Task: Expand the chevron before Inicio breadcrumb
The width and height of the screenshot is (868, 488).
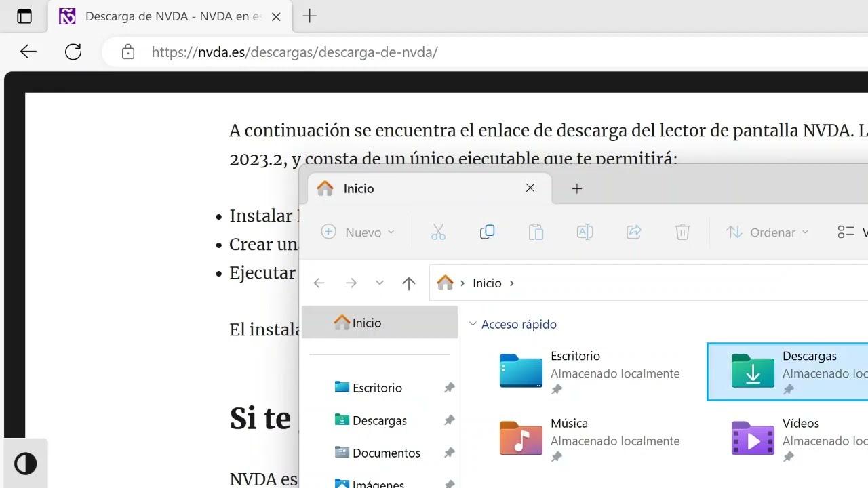Action: point(462,283)
